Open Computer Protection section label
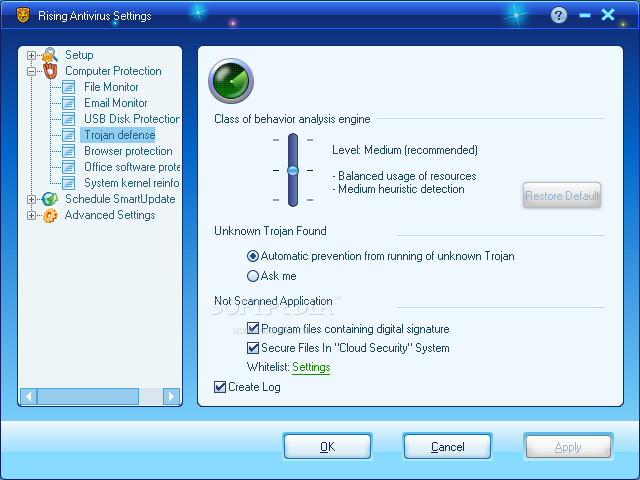Image resolution: width=640 pixels, height=480 pixels. click(113, 71)
